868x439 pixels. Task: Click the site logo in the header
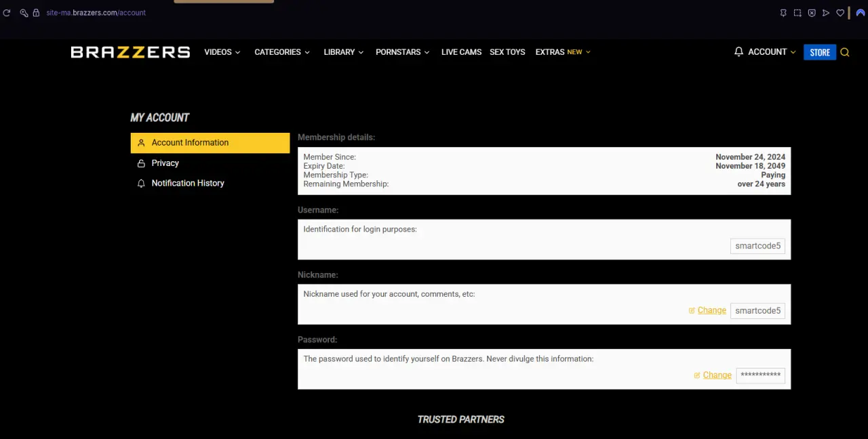point(130,52)
